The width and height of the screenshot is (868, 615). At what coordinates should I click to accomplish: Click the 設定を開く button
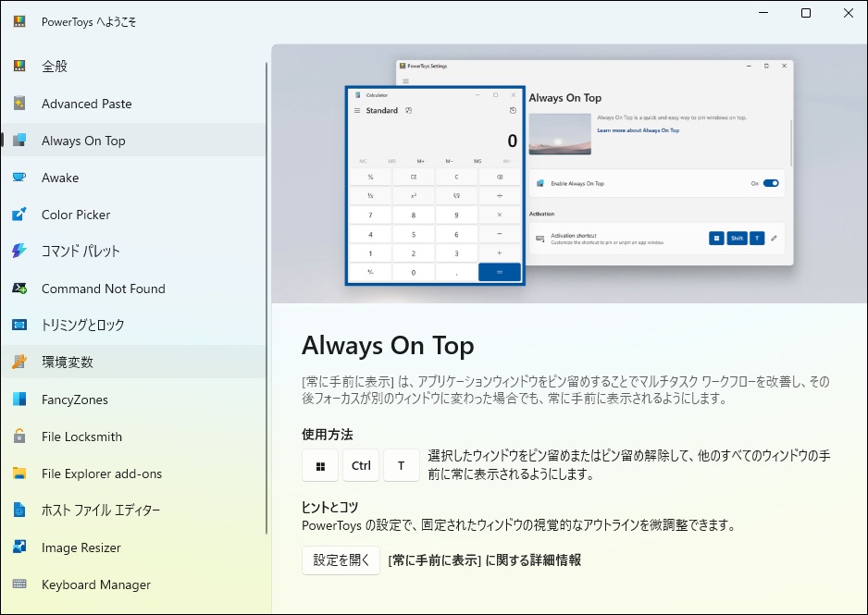point(341,561)
